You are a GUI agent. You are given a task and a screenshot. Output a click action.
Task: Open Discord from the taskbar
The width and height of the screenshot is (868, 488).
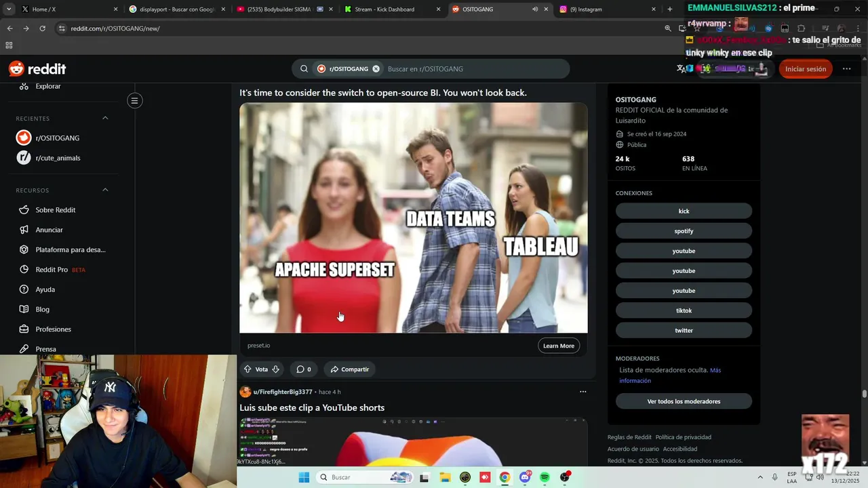[x=525, y=477]
